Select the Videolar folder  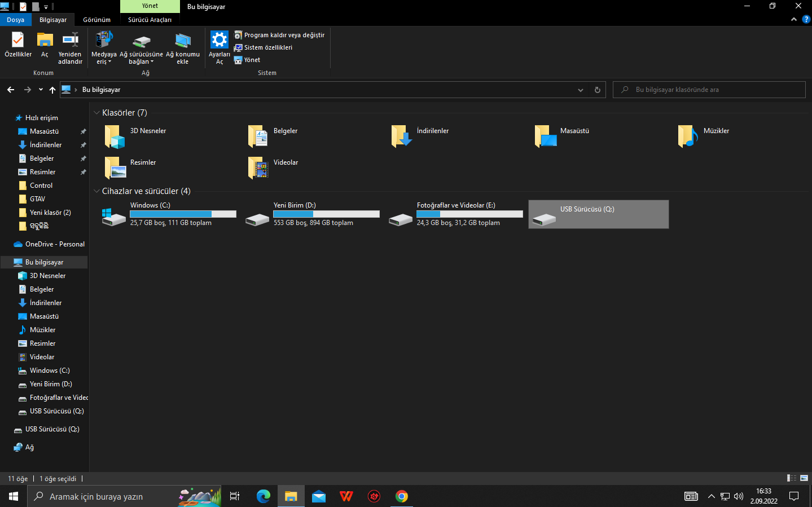pyautogui.click(x=273, y=167)
